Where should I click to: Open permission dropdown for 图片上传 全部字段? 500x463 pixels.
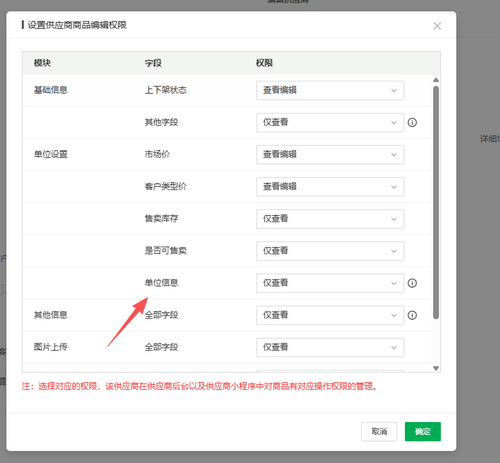click(330, 347)
